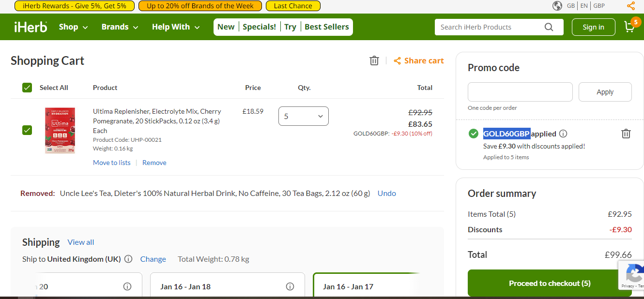
Task: Click the promo code input field
Action: (520, 92)
